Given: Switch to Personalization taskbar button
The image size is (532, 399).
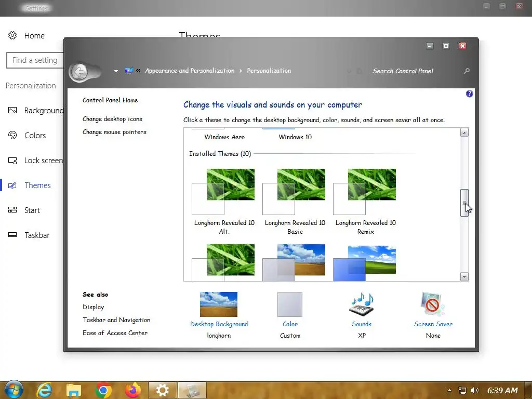Looking at the screenshot, I should (192, 390).
